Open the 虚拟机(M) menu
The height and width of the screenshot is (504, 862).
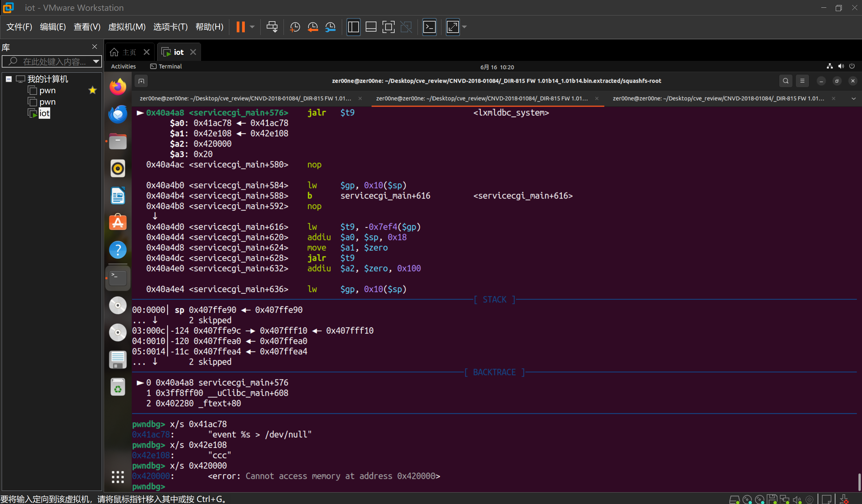click(127, 27)
